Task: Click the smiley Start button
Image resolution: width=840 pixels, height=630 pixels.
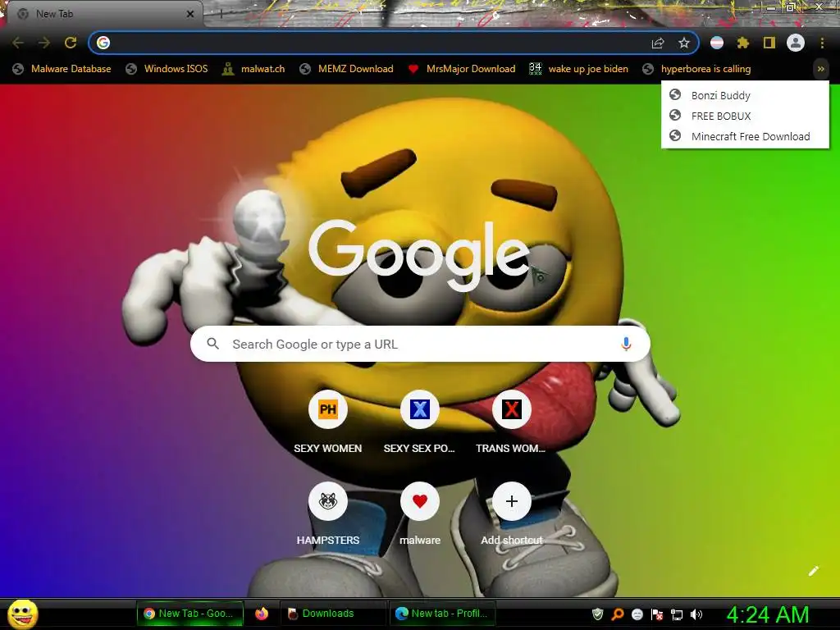Action: coord(22,614)
